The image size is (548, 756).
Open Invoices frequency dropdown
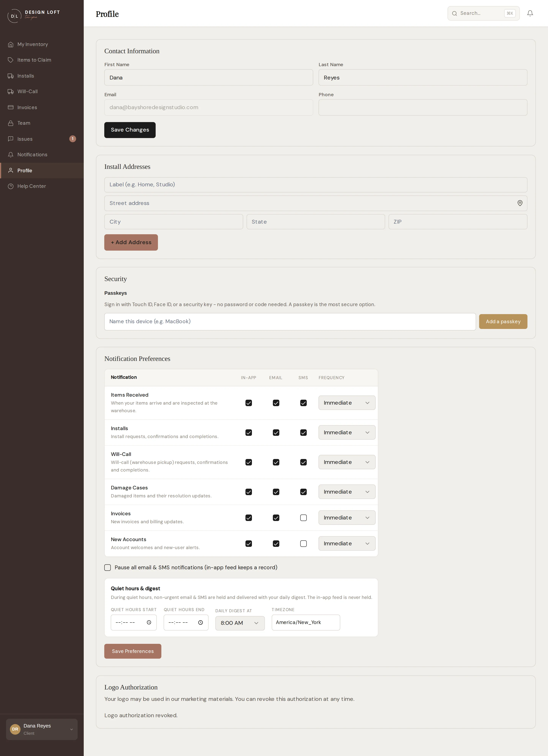347,518
